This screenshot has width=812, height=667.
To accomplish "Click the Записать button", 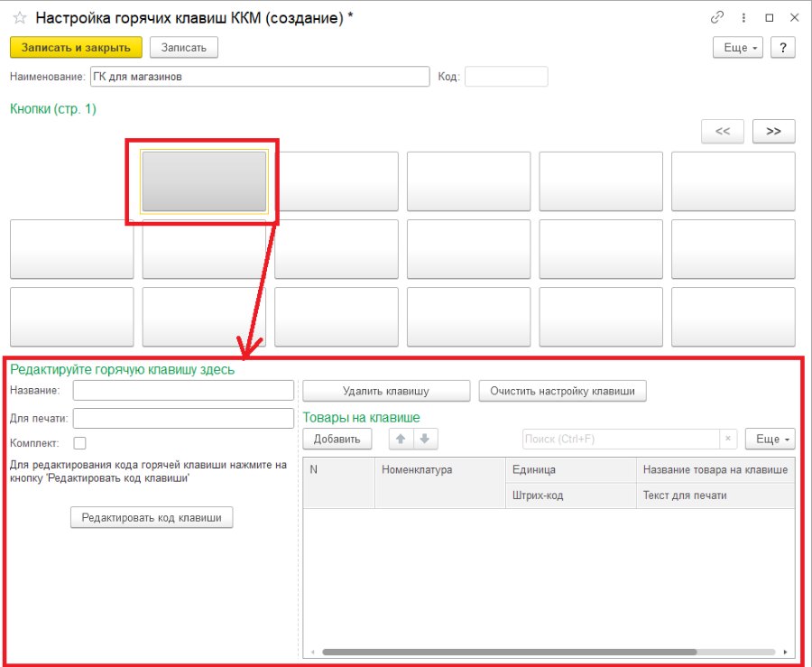I will tap(184, 48).
